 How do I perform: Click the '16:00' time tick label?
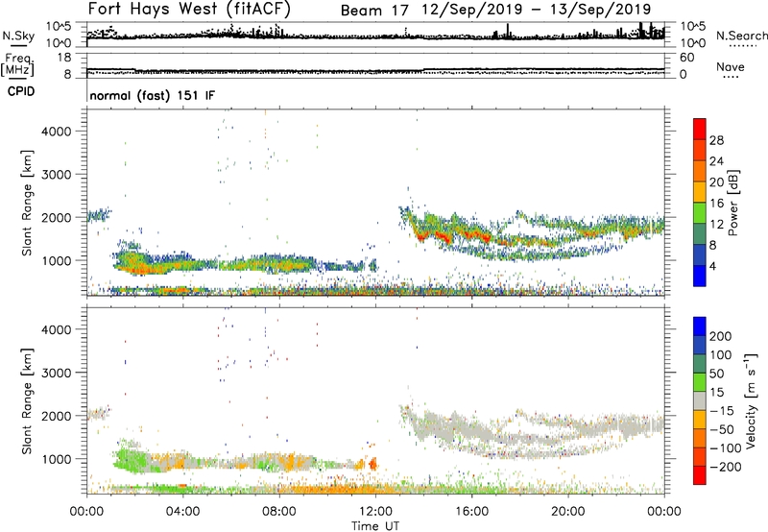click(471, 512)
